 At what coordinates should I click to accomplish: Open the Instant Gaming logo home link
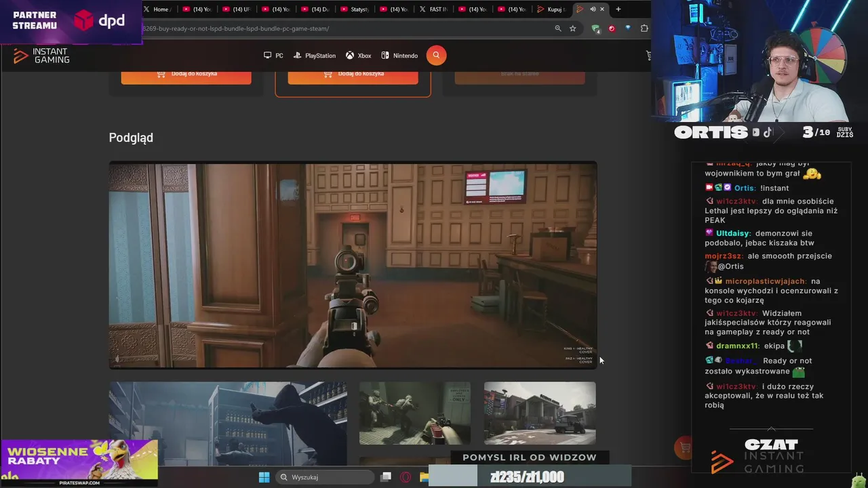coord(41,56)
